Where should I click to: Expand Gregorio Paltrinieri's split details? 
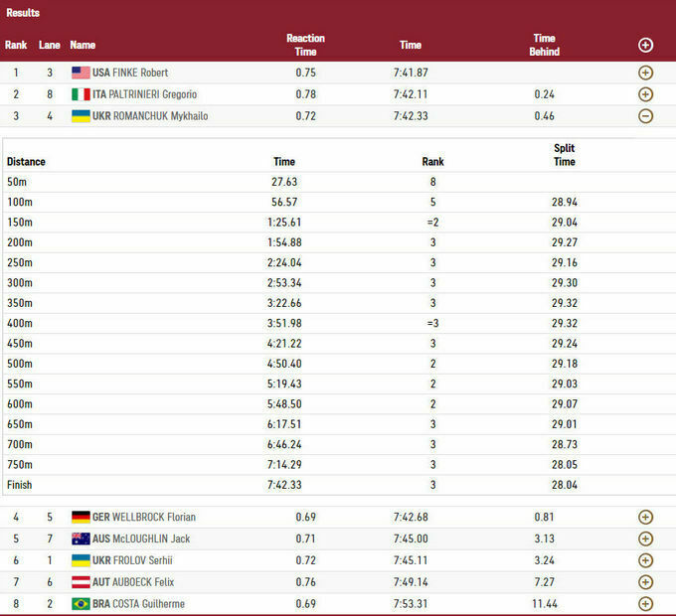(x=645, y=94)
